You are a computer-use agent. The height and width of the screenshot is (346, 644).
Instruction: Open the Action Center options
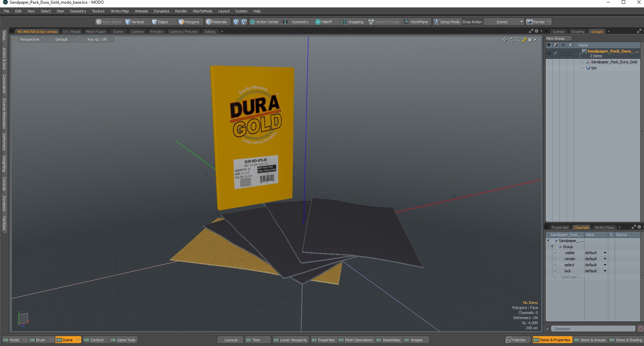pyautogui.click(x=265, y=22)
